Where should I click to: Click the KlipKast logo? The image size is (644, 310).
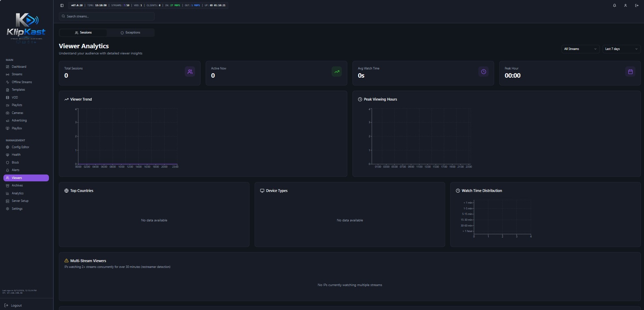click(x=26, y=28)
